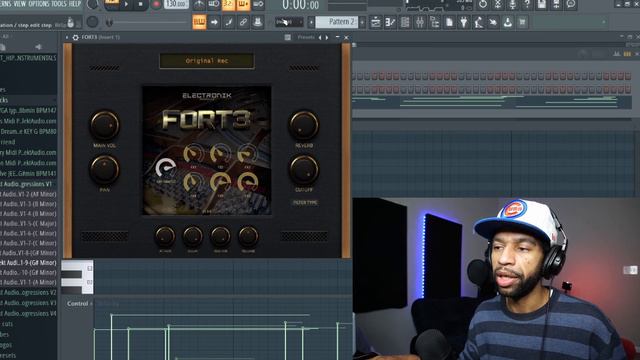Screen dimensions: 640x360
Task: Click the white knob on FORT3 artwork
Action: coord(166,168)
